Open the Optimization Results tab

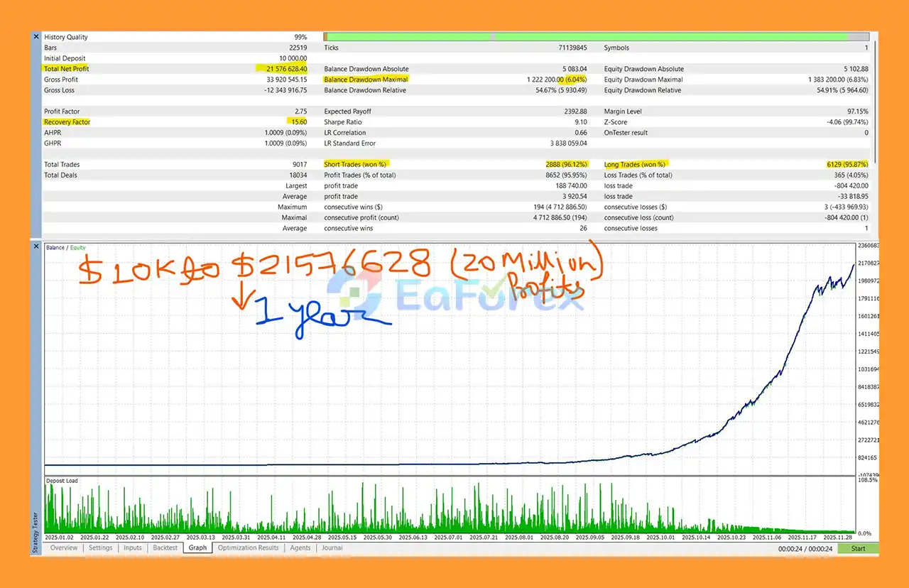pyautogui.click(x=248, y=548)
